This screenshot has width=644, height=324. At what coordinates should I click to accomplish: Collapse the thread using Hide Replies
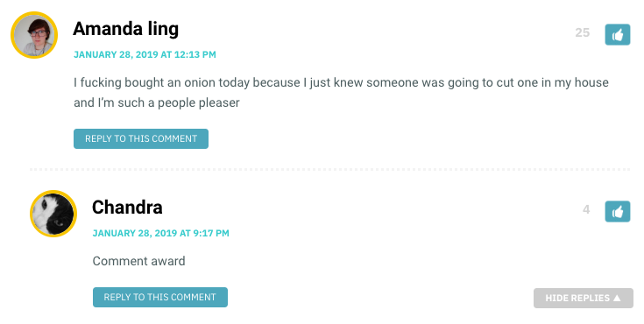pyautogui.click(x=584, y=298)
